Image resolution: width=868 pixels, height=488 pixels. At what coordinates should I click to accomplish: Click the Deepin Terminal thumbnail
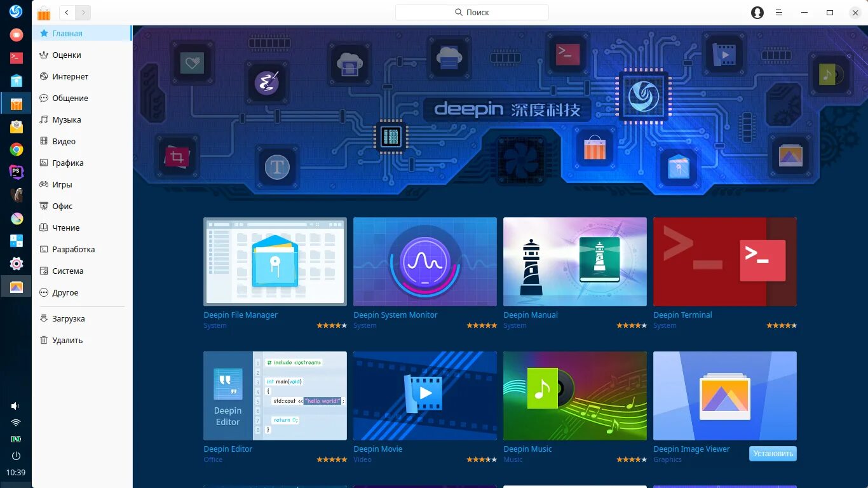(725, 262)
